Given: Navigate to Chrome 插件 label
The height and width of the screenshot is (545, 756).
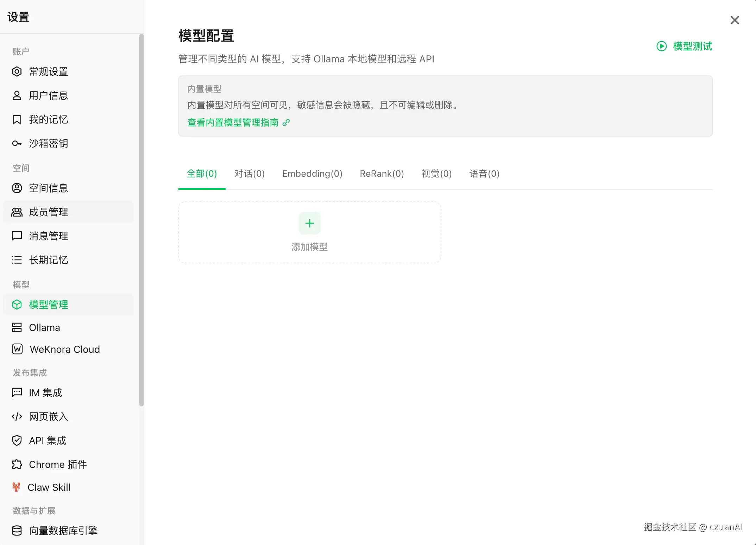Looking at the screenshot, I should (x=58, y=464).
